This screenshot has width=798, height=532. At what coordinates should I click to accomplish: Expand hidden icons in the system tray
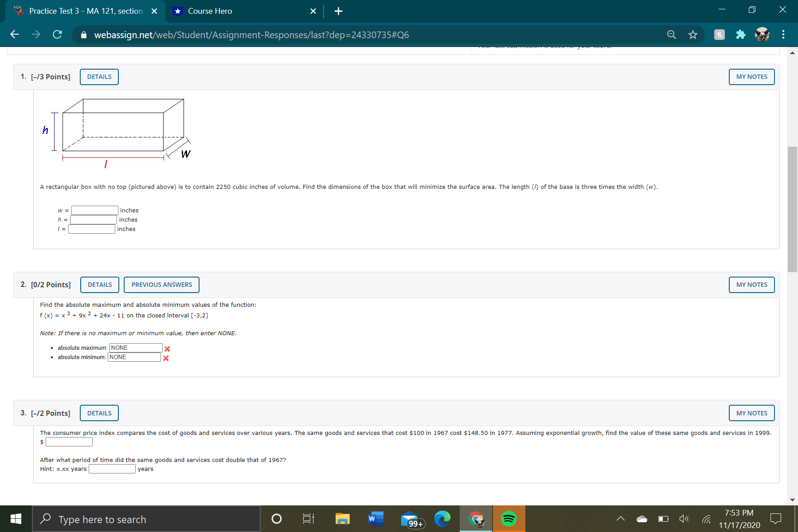coord(620,518)
